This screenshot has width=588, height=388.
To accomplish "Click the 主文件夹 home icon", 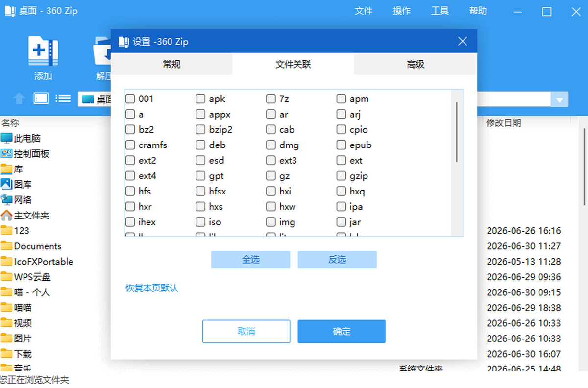I will tap(6, 215).
